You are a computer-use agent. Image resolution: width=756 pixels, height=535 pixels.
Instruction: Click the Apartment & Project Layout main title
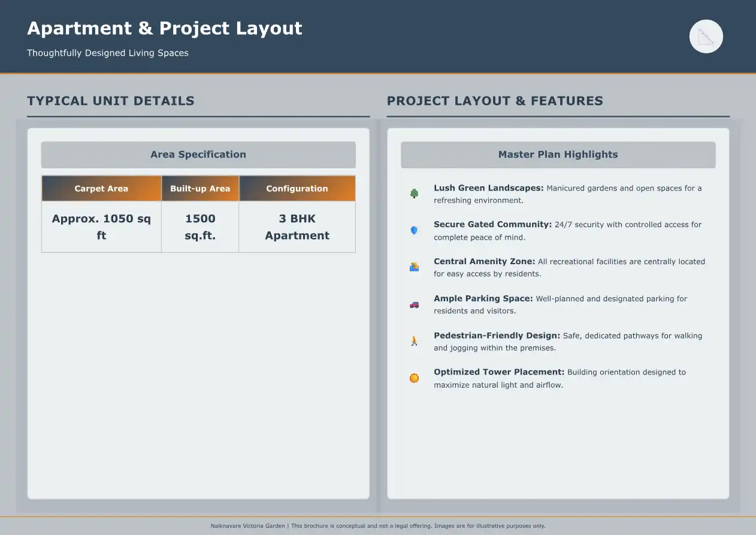click(165, 28)
